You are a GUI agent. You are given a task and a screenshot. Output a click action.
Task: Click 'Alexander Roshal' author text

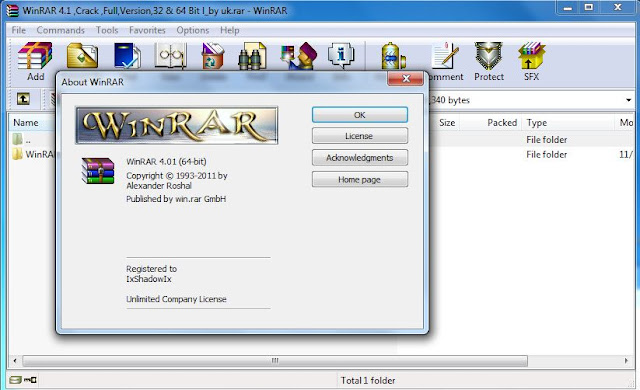(159, 186)
